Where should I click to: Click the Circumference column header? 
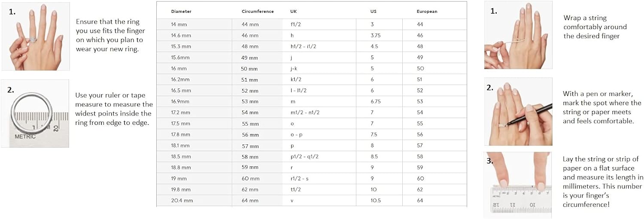258,12
